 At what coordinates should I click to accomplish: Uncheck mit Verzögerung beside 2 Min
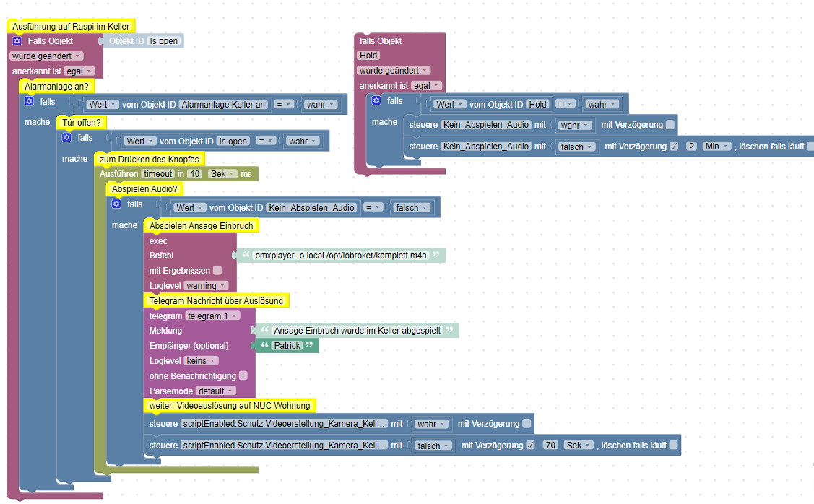tap(674, 147)
